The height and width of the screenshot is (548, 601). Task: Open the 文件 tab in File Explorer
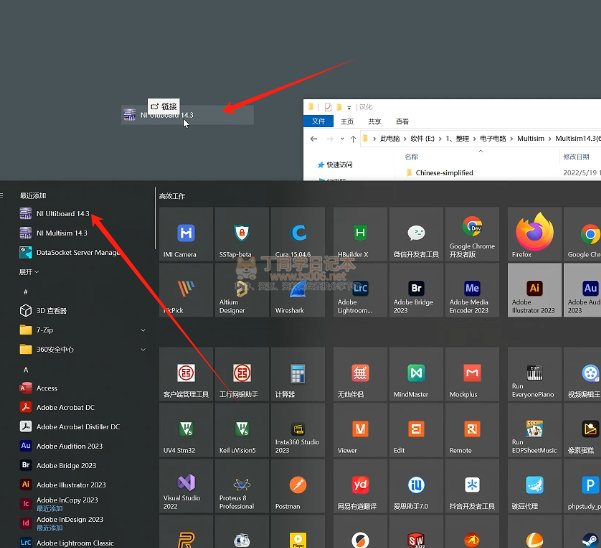coord(318,120)
